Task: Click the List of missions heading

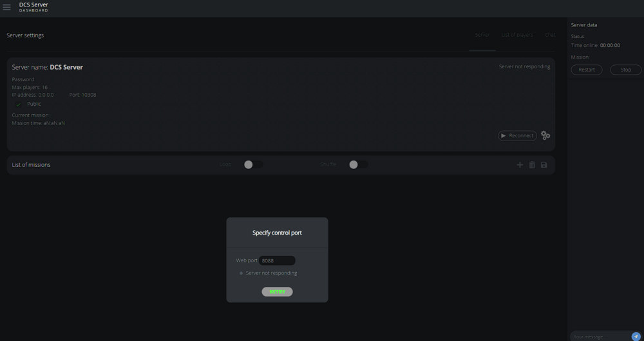Action: coord(31,165)
